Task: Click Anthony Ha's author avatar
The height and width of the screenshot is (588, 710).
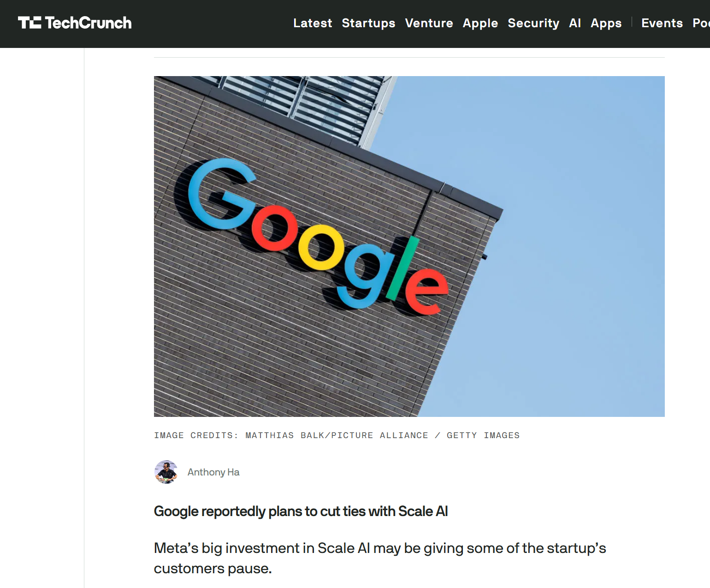Action: point(166,472)
